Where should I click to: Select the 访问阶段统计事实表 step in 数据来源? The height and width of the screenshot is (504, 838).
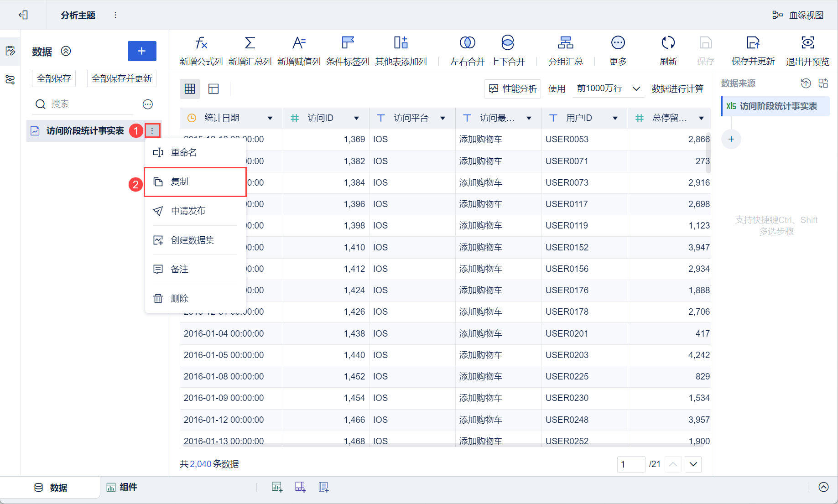click(x=776, y=106)
